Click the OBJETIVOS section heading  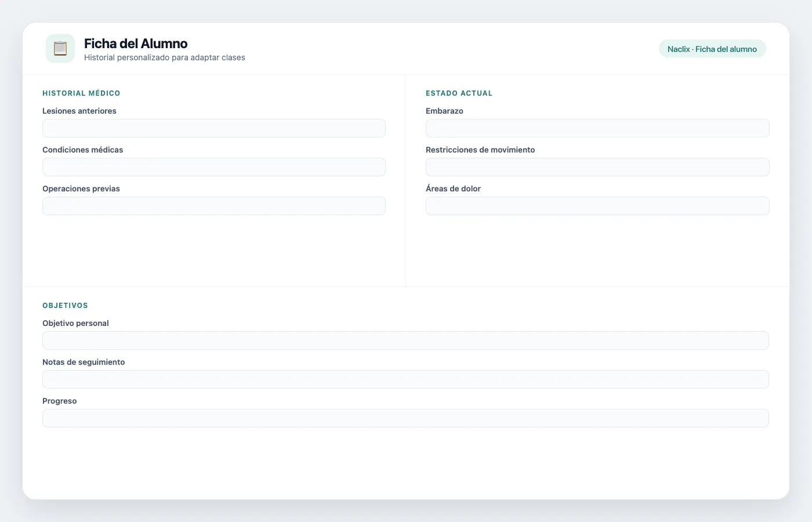pyautogui.click(x=66, y=306)
